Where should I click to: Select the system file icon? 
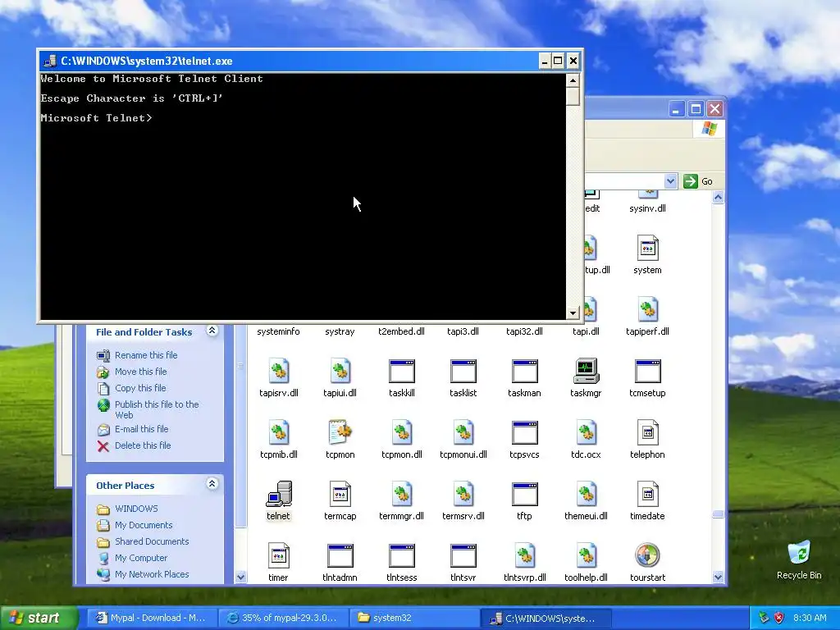(648, 248)
